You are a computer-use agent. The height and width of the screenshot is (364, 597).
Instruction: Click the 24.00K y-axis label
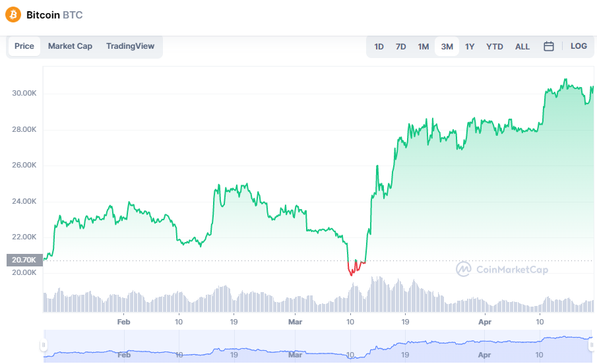tap(24, 201)
